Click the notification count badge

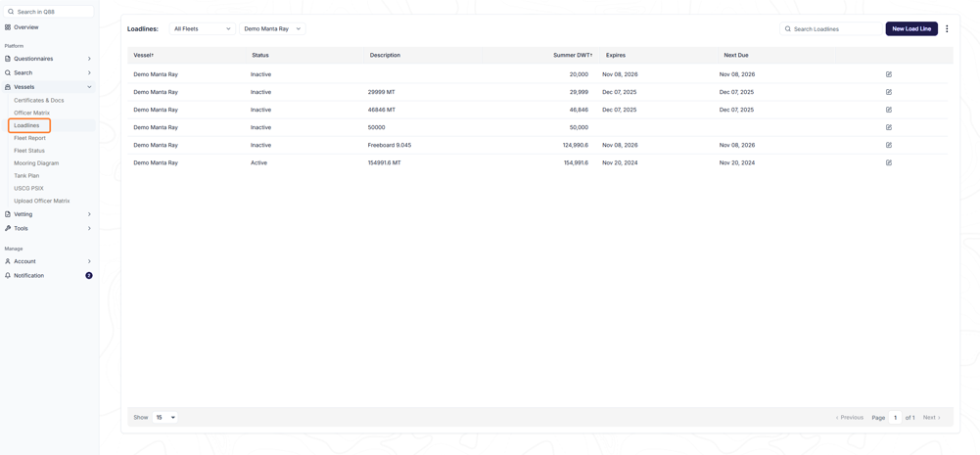89,276
